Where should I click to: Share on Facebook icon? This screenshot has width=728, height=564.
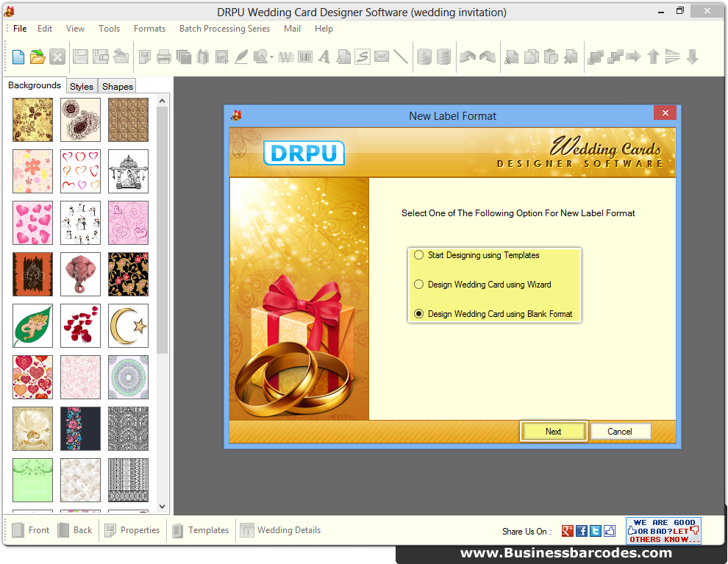click(x=581, y=531)
